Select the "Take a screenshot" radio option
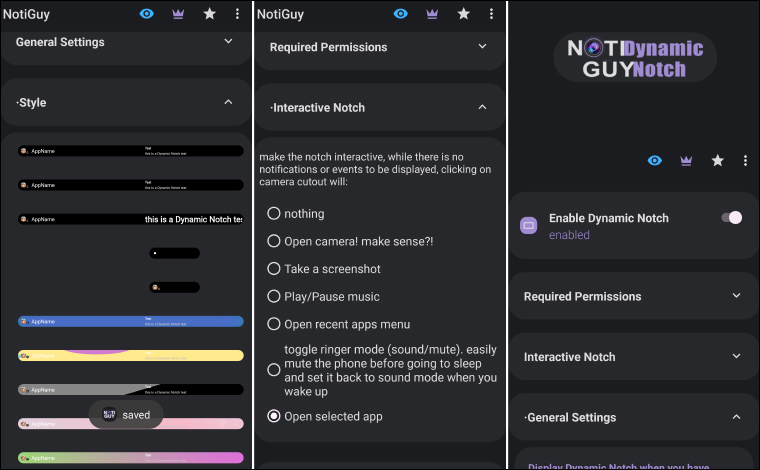Image resolution: width=760 pixels, height=470 pixels. click(x=274, y=269)
